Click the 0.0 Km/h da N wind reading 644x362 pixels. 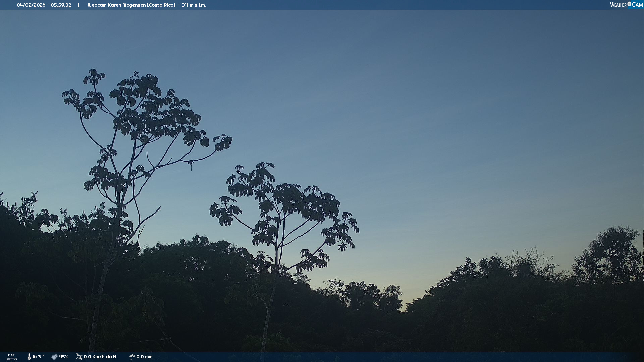click(100, 357)
